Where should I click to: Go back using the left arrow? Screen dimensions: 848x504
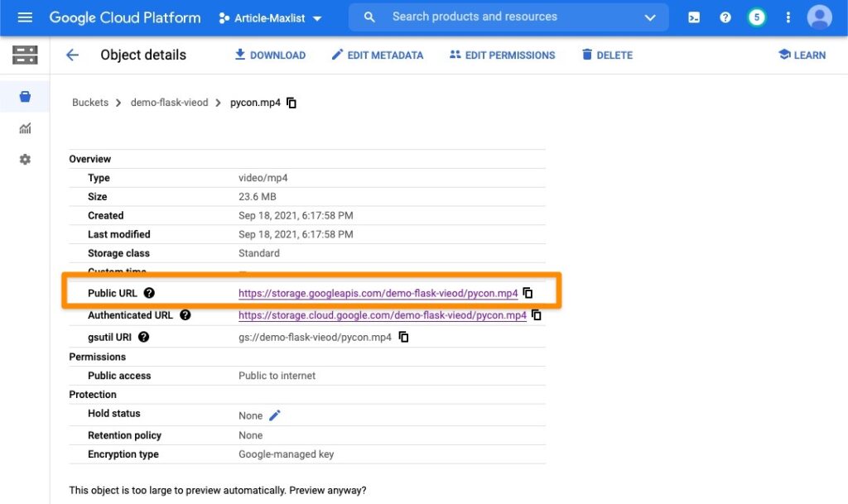coord(72,55)
